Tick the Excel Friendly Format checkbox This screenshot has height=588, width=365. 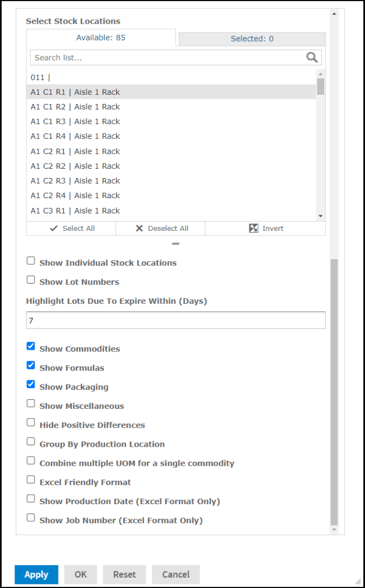(31, 480)
